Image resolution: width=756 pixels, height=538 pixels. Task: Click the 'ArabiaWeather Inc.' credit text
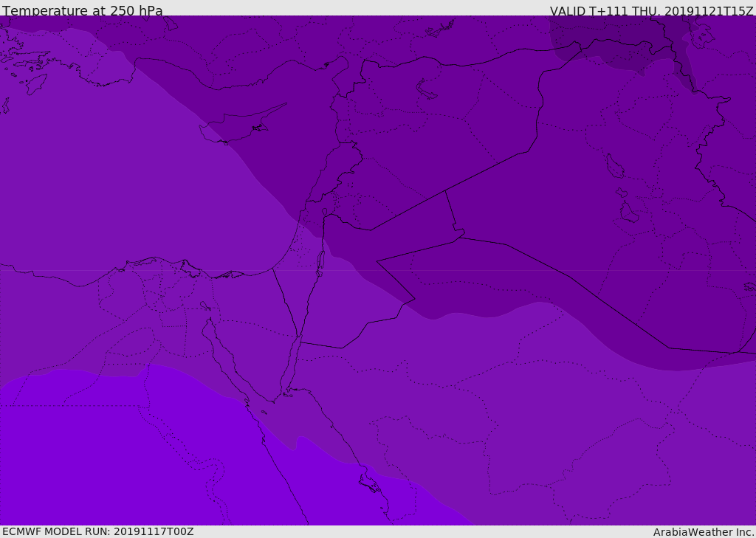[703, 532]
